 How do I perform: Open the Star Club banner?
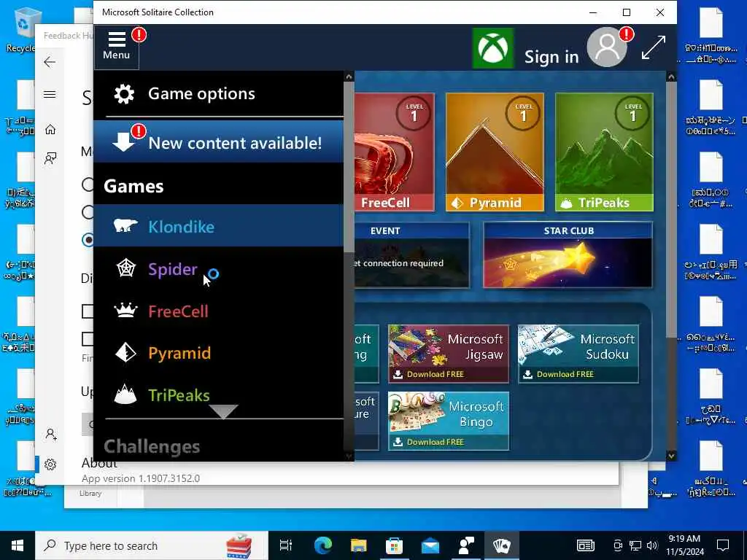(568, 255)
